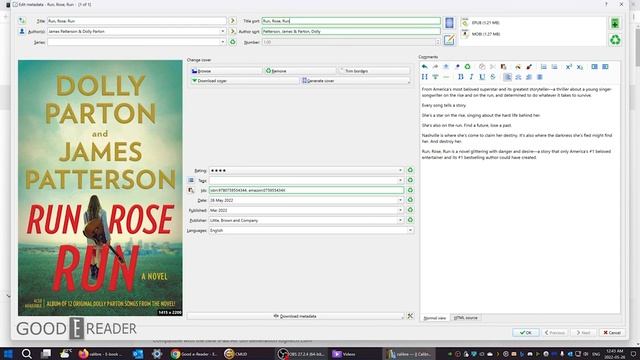Click the Download metadata button
Viewport: 640px width, 360px height.
coord(295,316)
